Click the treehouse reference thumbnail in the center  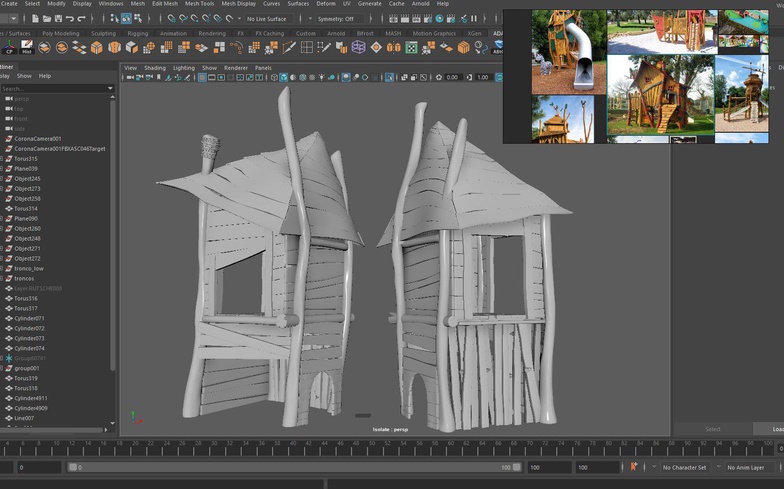[659, 94]
